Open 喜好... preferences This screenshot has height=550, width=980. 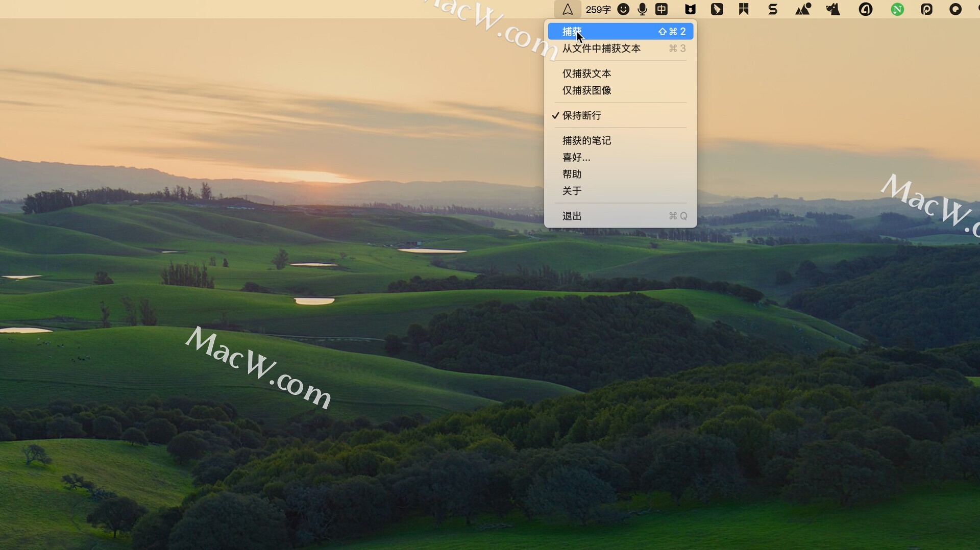coord(620,157)
